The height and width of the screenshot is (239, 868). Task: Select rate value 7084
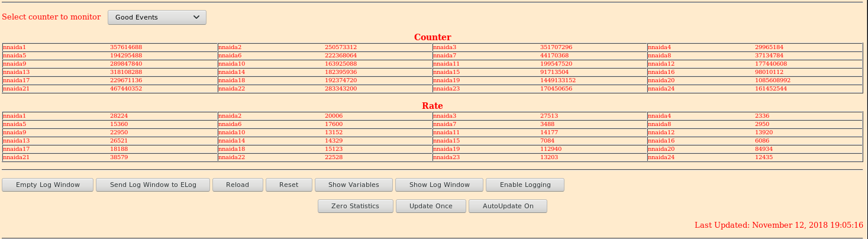[547, 141]
